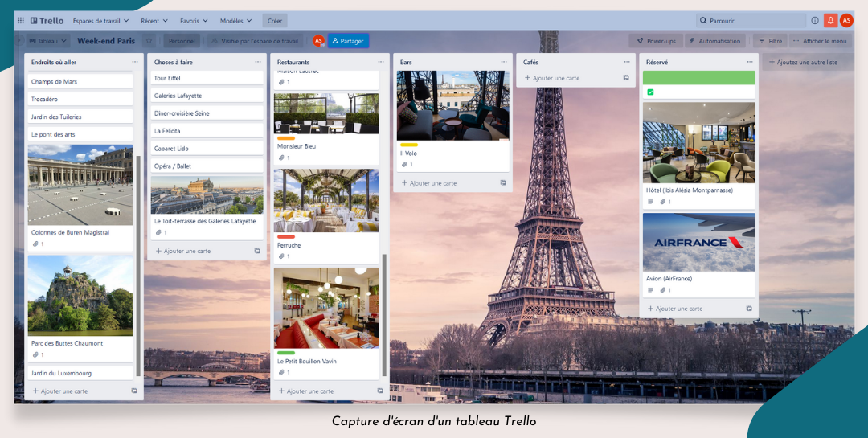Image resolution: width=868 pixels, height=438 pixels.
Task: Click the blue Partager button
Action: (348, 41)
